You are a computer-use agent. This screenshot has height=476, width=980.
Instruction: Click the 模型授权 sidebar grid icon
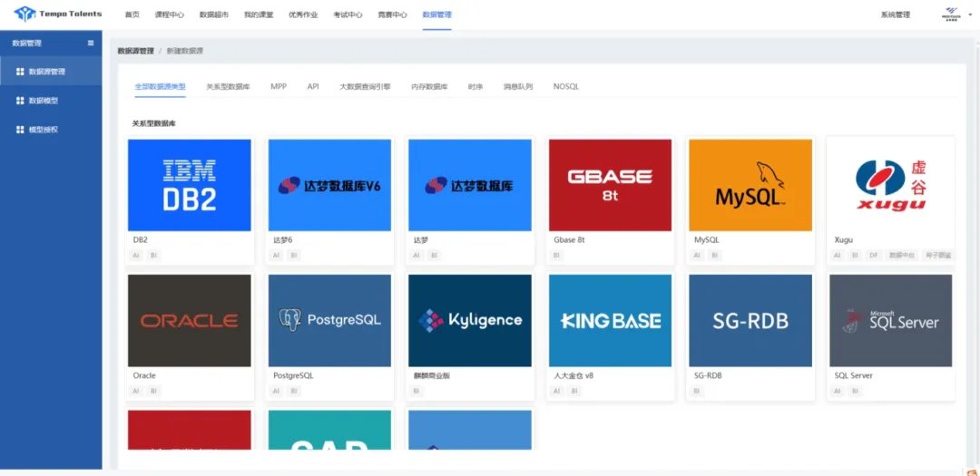point(20,130)
